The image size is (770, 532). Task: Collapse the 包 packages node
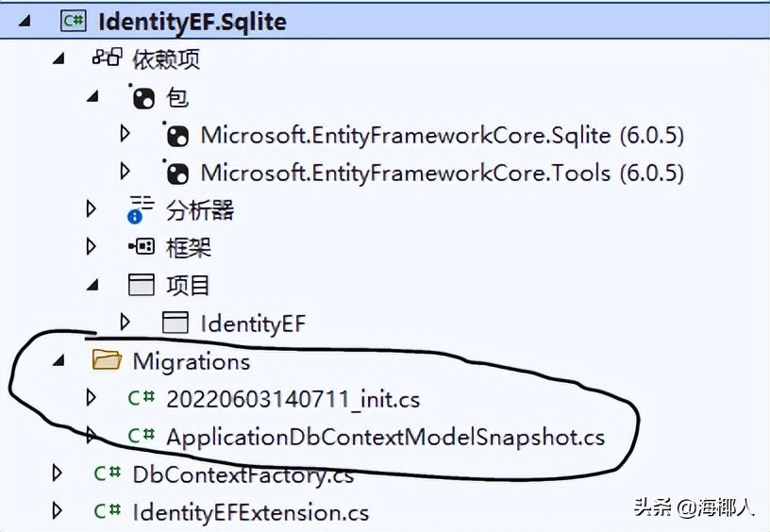coord(92,96)
